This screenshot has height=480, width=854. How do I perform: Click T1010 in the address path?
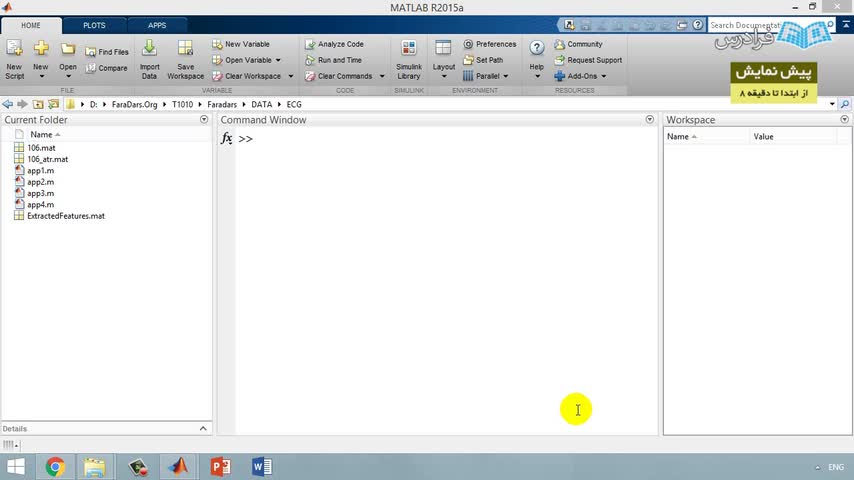[x=182, y=105]
